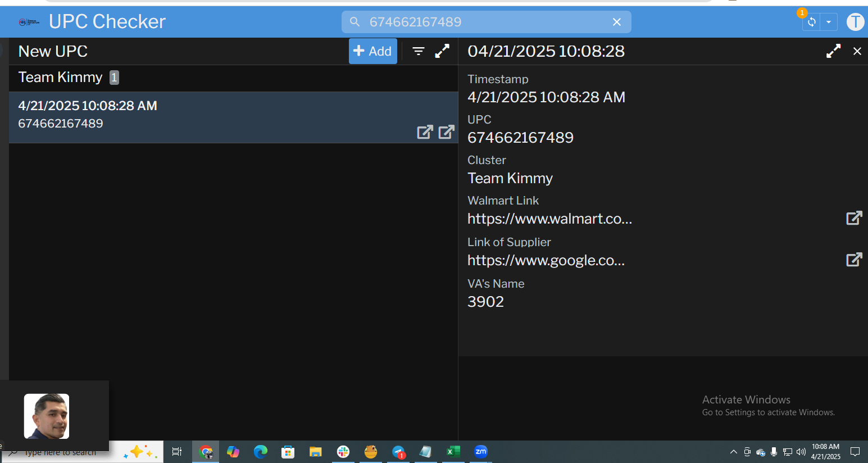
Task: Click the sync refresh icon in header
Action: (x=811, y=22)
